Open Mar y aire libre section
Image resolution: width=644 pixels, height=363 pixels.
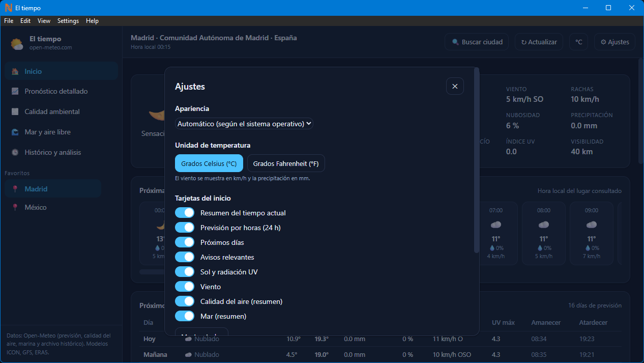point(62,132)
